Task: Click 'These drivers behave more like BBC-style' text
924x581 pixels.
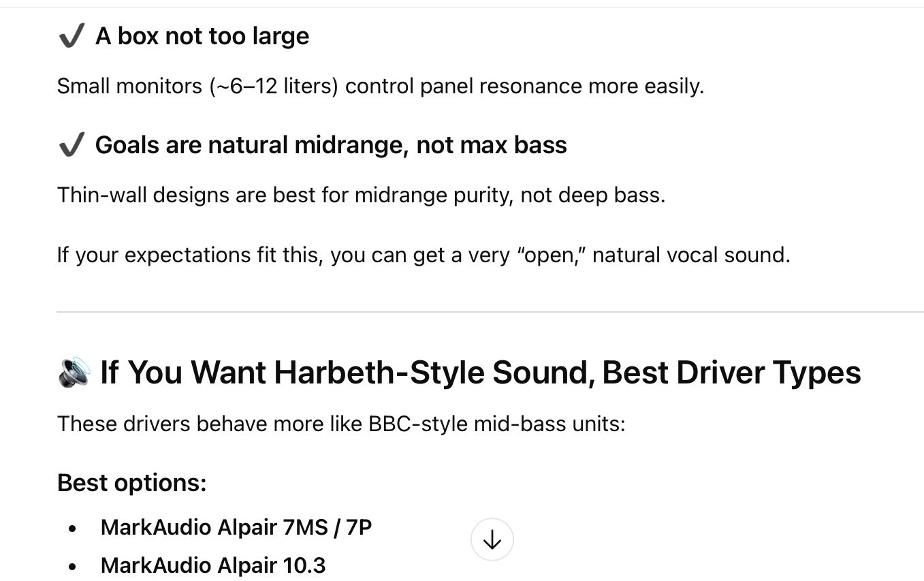Action: click(x=341, y=424)
